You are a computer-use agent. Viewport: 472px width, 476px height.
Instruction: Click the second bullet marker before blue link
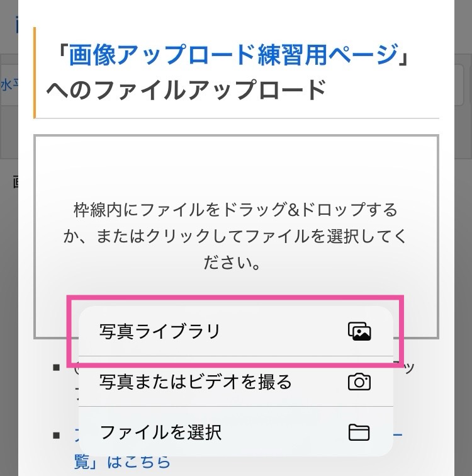[x=57, y=436]
